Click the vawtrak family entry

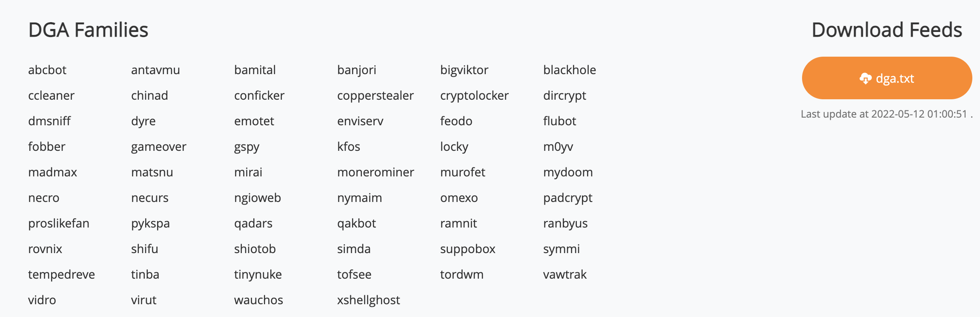click(x=565, y=274)
